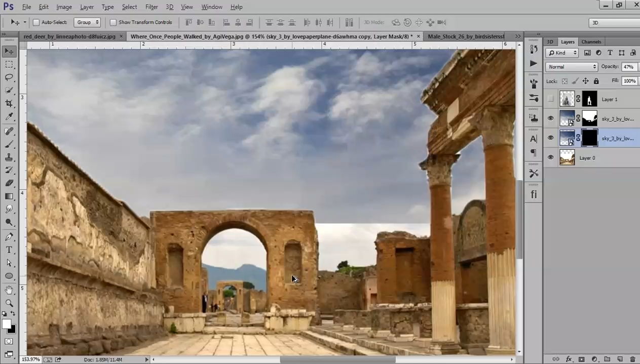The width and height of the screenshot is (640, 364).
Task: Select the Crop tool
Action: (9, 104)
